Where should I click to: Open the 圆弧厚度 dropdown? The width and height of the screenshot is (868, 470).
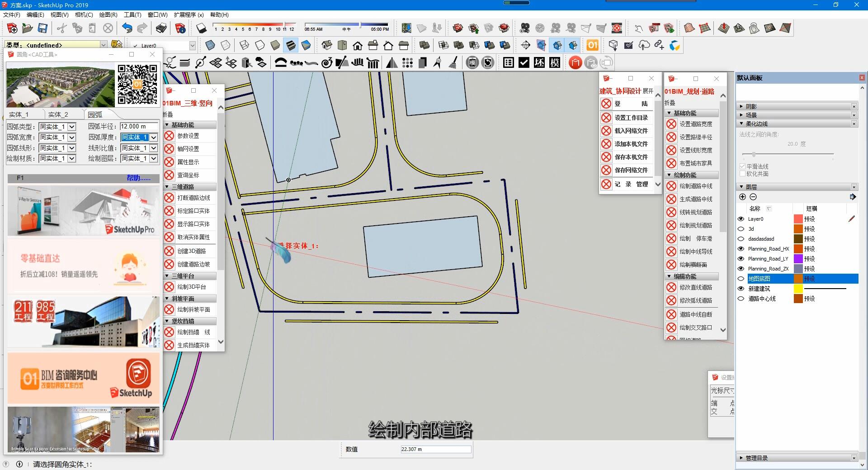pyautogui.click(x=154, y=137)
